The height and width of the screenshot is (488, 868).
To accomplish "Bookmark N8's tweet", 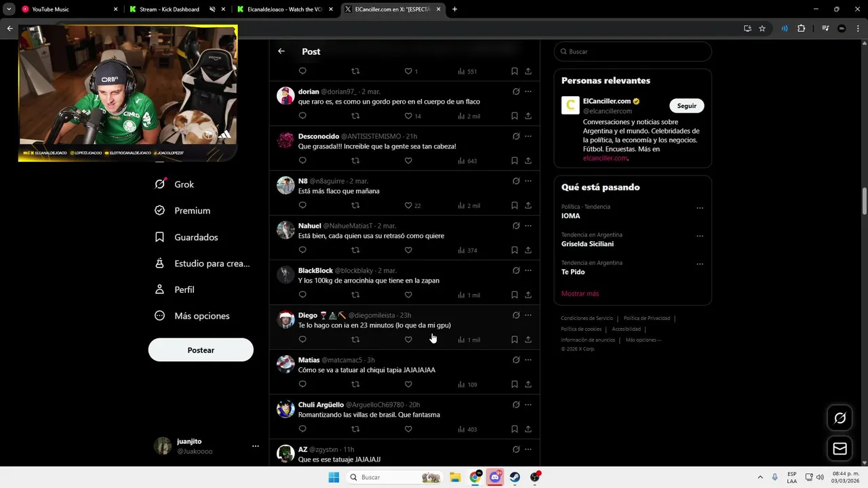I will coord(515,205).
